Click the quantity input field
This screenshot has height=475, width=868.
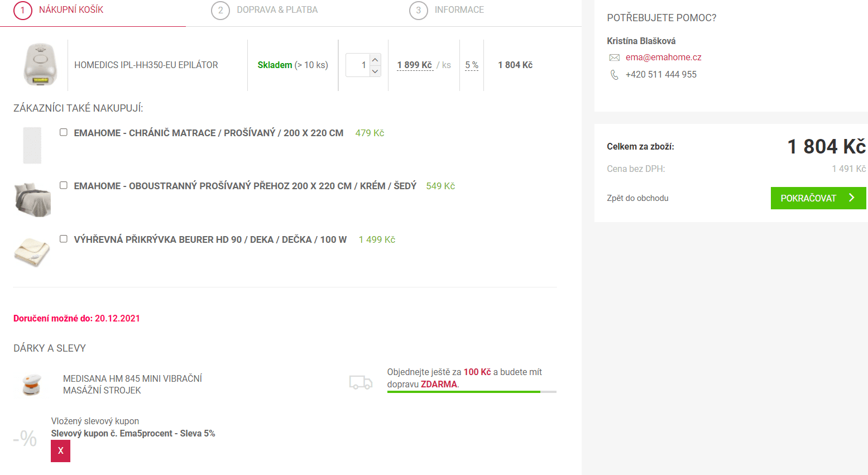358,65
